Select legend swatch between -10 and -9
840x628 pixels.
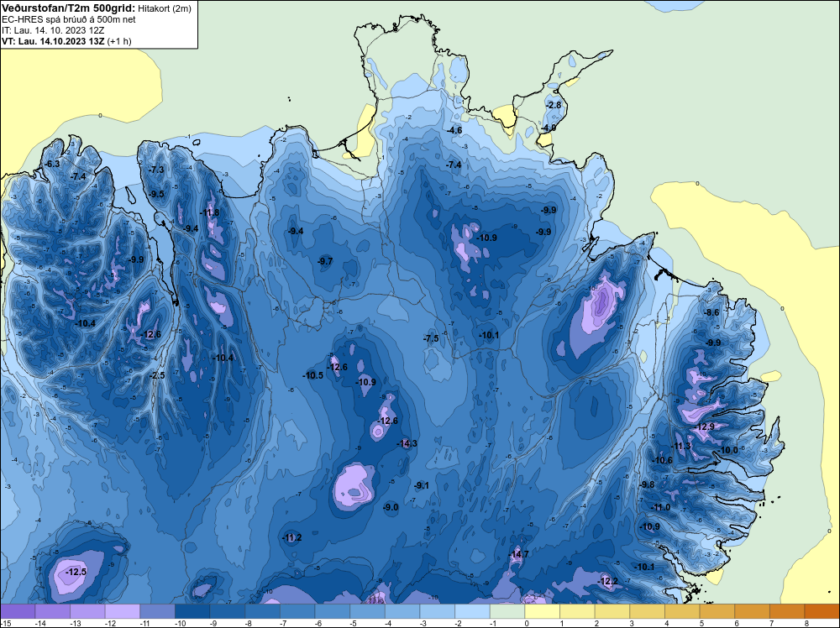coord(192,611)
